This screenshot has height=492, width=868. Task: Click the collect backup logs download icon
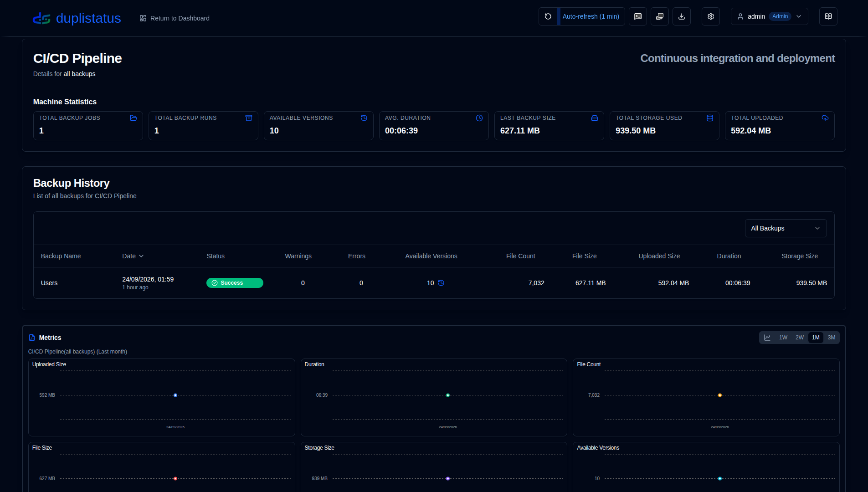(x=682, y=16)
